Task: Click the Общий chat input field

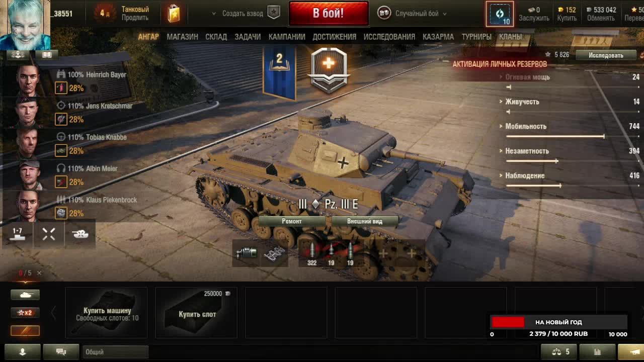Action: pos(115,352)
